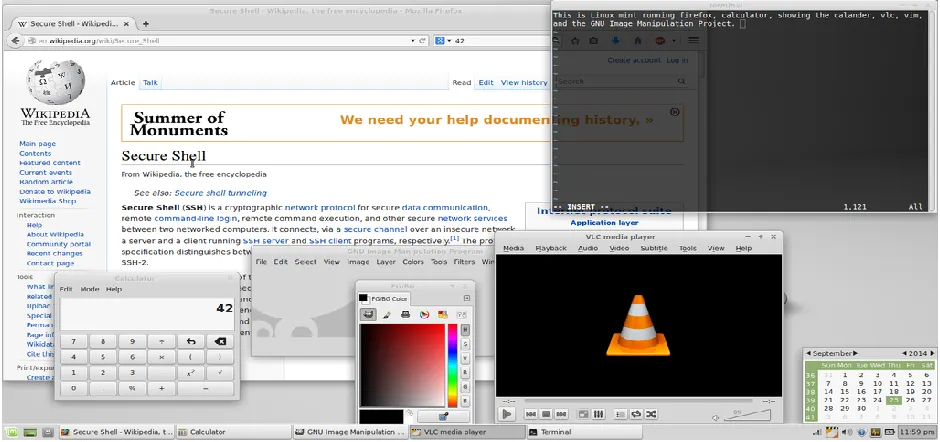Open the palette selector in FG/BG dialog

[442, 314]
